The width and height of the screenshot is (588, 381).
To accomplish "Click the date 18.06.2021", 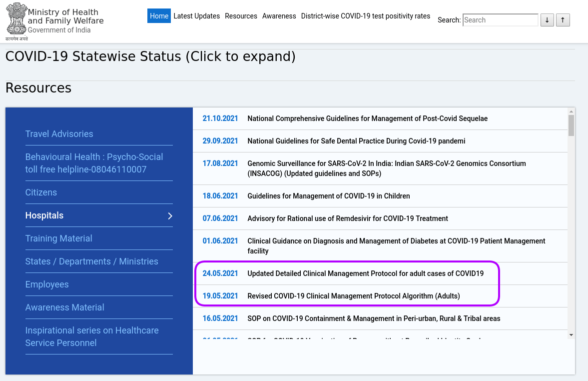I will (220, 196).
